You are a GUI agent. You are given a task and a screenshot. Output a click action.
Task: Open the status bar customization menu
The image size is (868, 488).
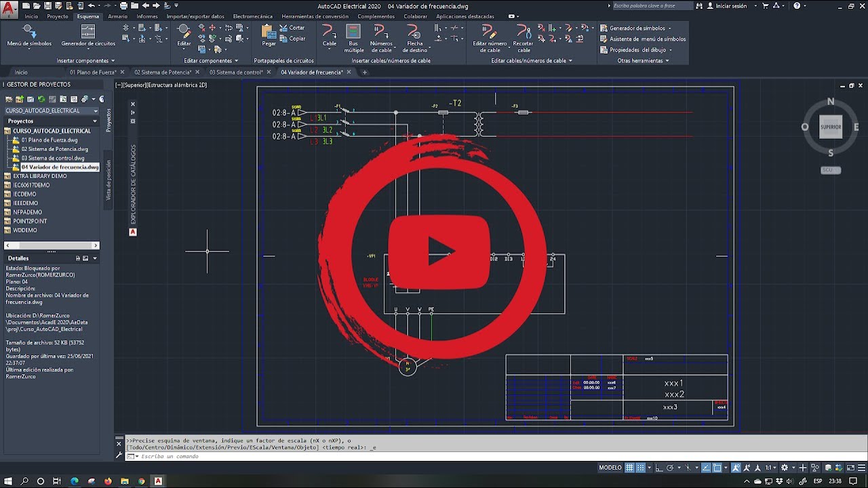pyautogui.click(x=860, y=468)
